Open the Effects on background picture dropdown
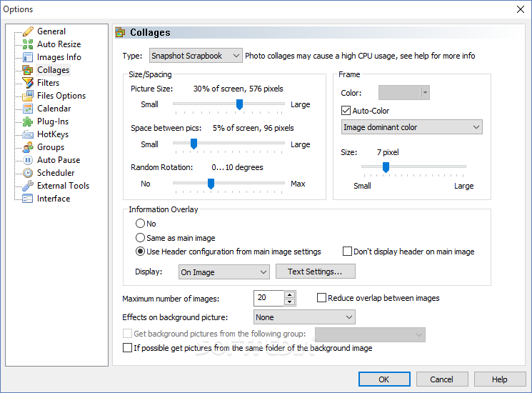 (x=304, y=317)
